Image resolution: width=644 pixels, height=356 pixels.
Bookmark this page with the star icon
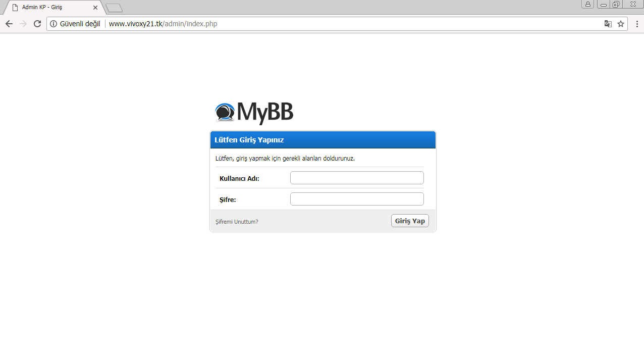tap(621, 24)
